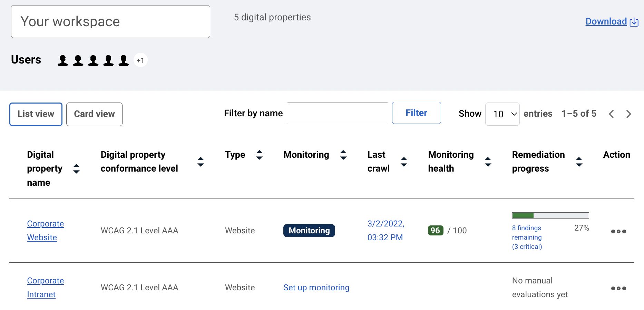Sort by Last crawl column
Viewport: 644px width, 310px height.
click(404, 162)
